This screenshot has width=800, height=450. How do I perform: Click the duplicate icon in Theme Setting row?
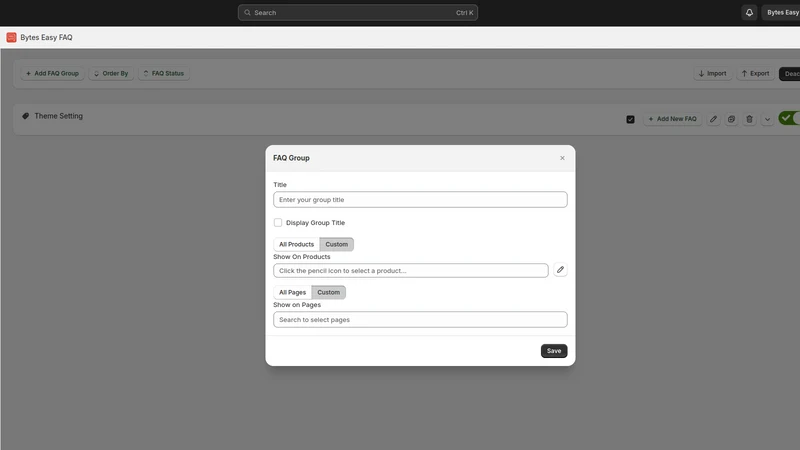731,119
